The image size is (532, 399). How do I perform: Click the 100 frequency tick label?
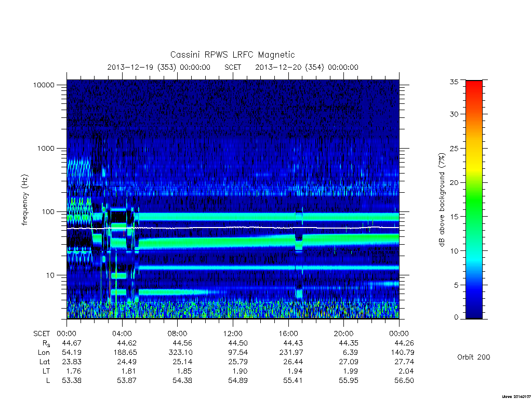click(48, 212)
